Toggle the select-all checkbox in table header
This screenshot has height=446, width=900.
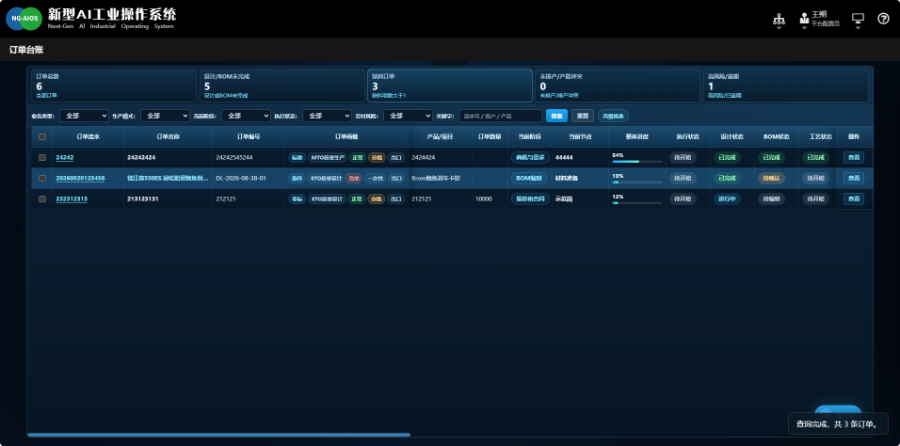tap(42, 137)
